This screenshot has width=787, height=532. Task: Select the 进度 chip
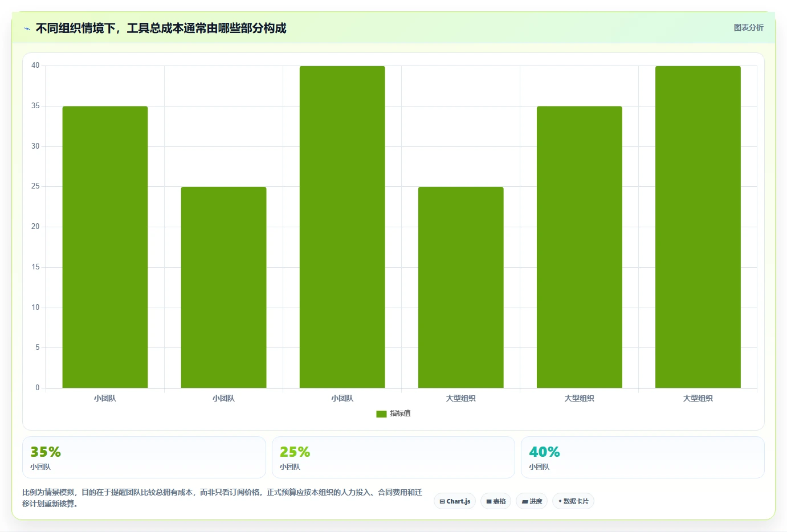[532, 501]
